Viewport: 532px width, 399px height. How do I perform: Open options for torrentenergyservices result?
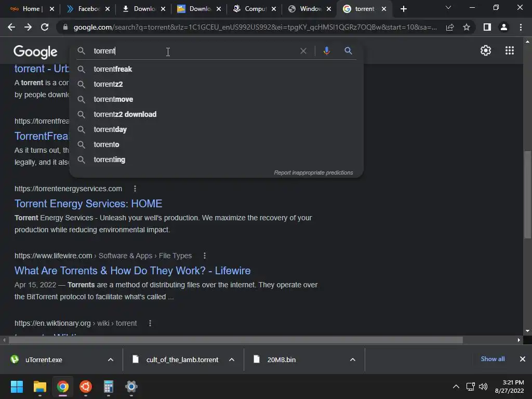(x=135, y=189)
